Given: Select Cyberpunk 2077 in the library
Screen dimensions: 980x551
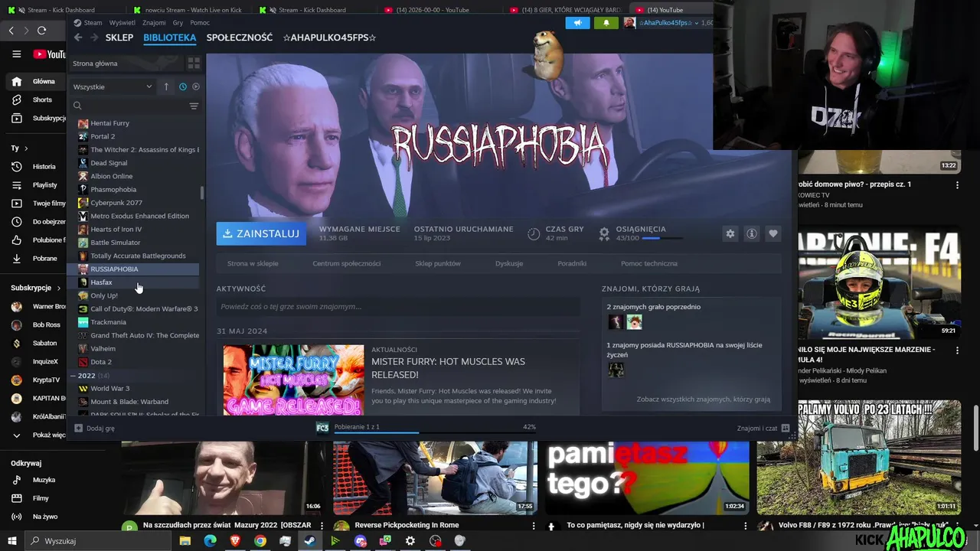Looking at the screenshot, I should coord(133,203).
